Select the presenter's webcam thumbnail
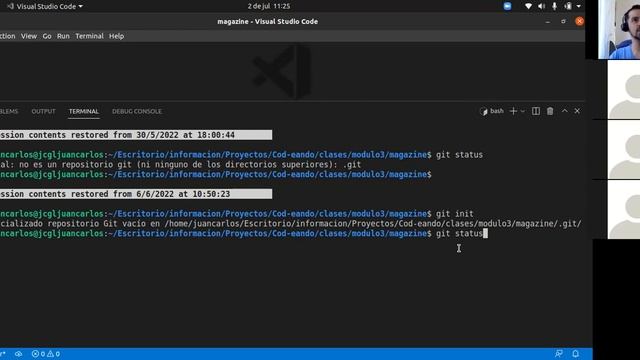This screenshot has height=360, width=640. click(619, 29)
